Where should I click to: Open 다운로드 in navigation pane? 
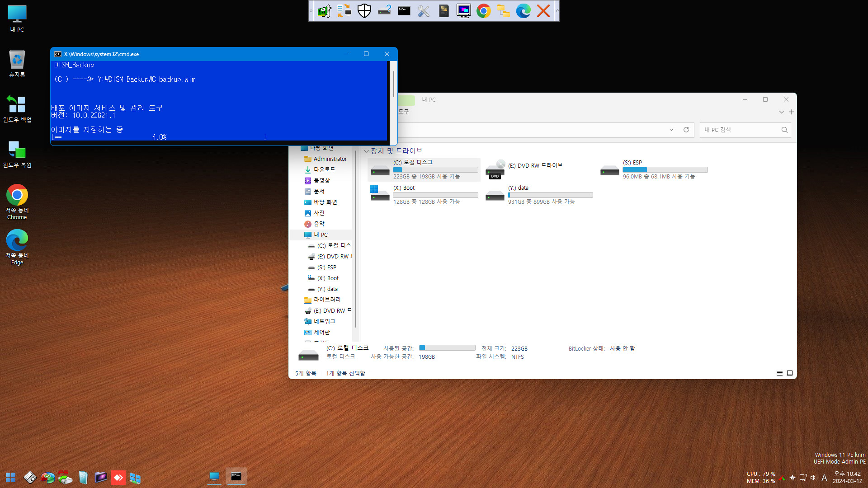320,169
